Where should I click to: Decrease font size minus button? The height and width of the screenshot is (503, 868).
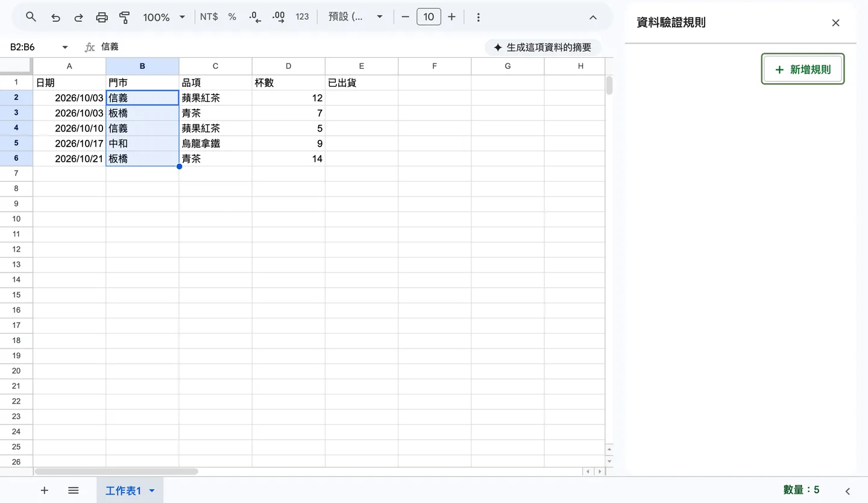coord(405,17)
